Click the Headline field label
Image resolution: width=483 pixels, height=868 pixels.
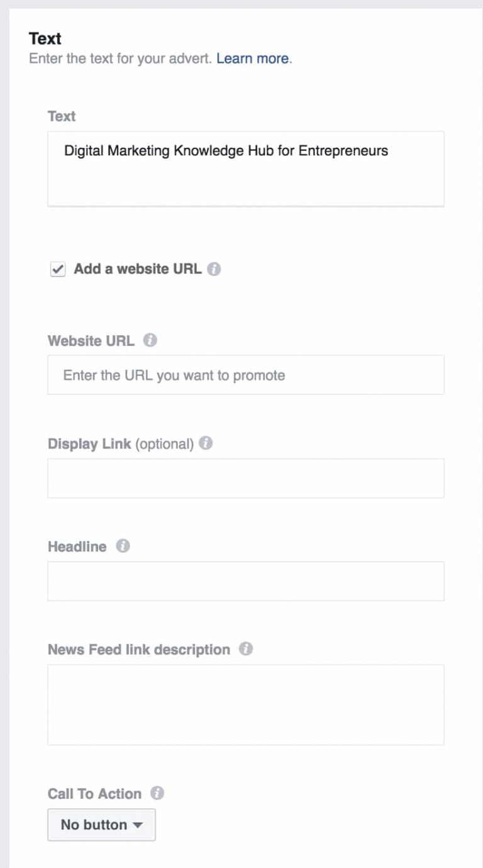point(77,547)
